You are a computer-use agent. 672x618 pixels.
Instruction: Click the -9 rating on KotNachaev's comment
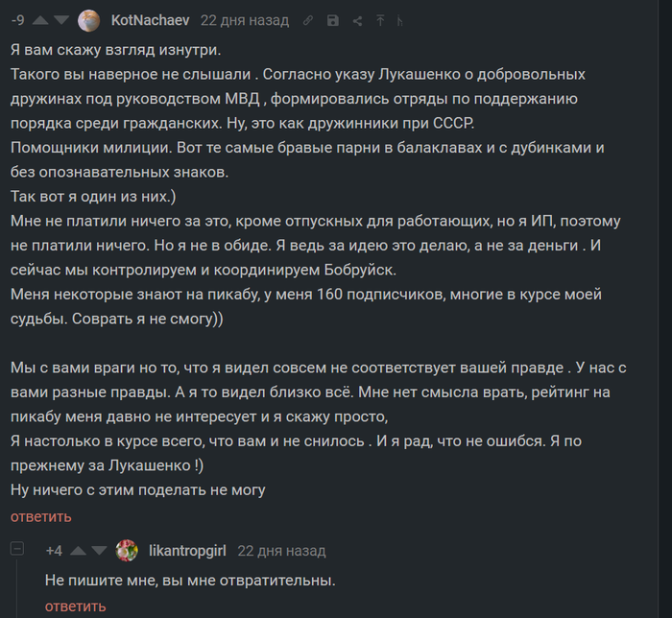click(17, 20)
